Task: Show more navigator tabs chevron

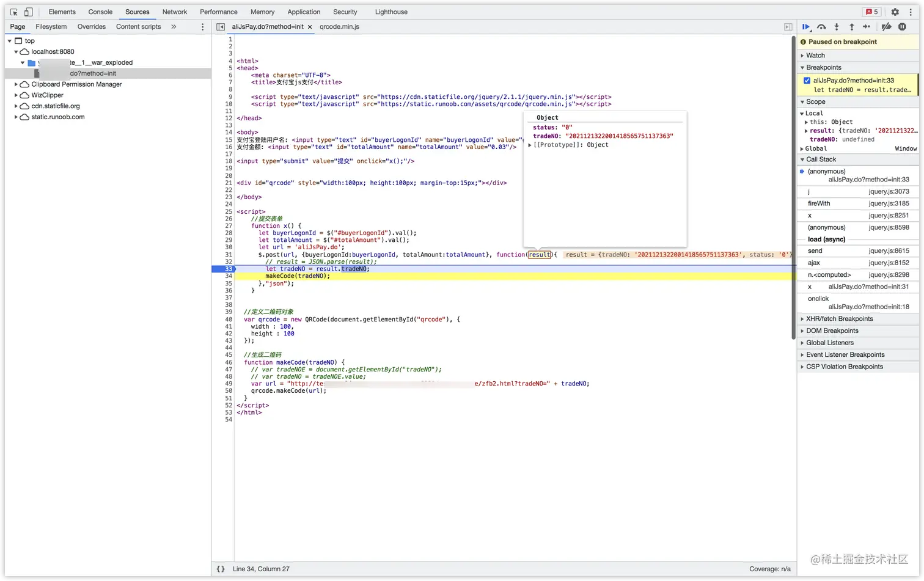Action: pos(174,27)
